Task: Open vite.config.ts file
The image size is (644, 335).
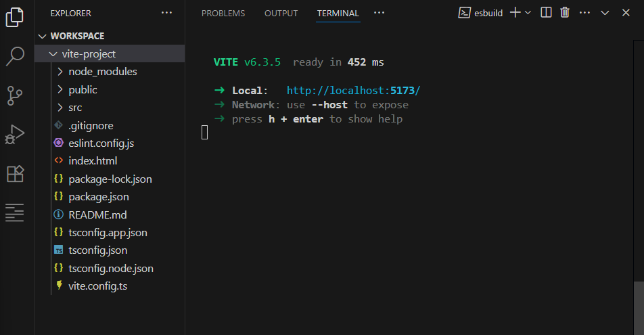Action: tap(110, 286)
